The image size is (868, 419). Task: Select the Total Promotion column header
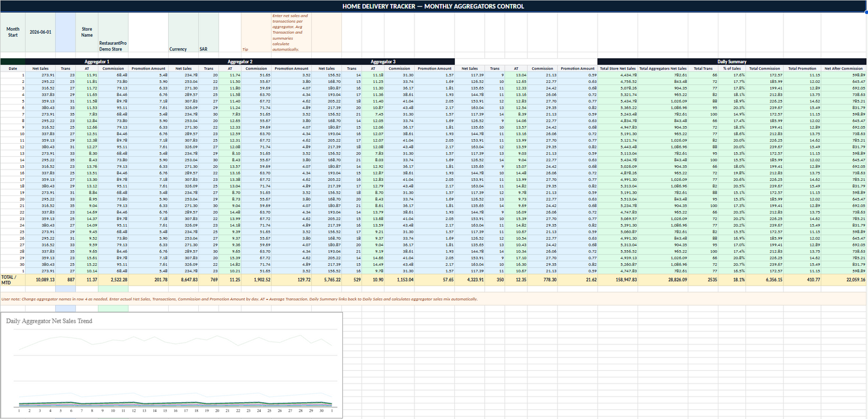click(802, 69)
